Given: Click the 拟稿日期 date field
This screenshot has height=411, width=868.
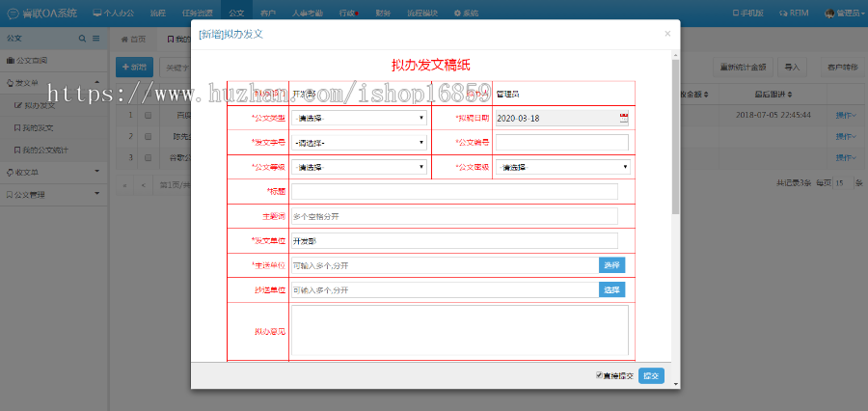Looking at the screenshot, I should [562, 118].
